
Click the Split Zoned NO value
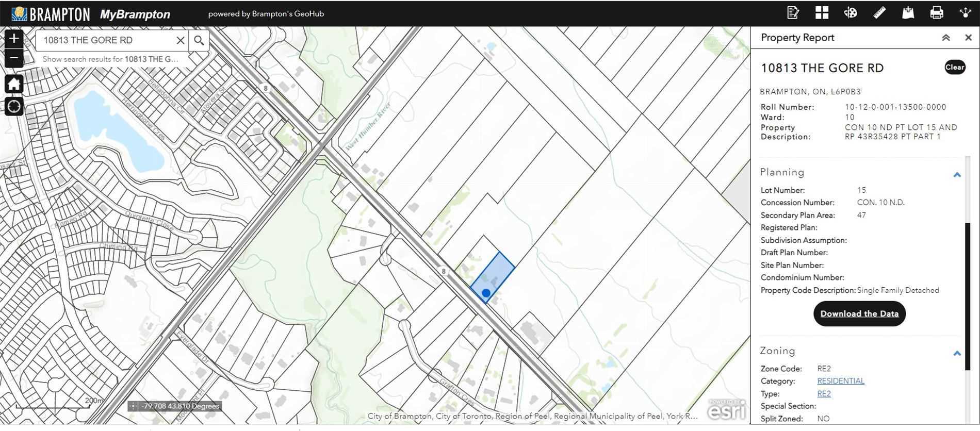click(823, 419)
